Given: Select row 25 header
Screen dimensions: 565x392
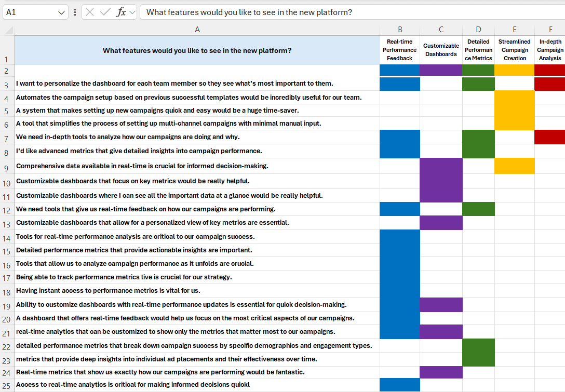Looking at the screenshot, I should coord(7,385).
